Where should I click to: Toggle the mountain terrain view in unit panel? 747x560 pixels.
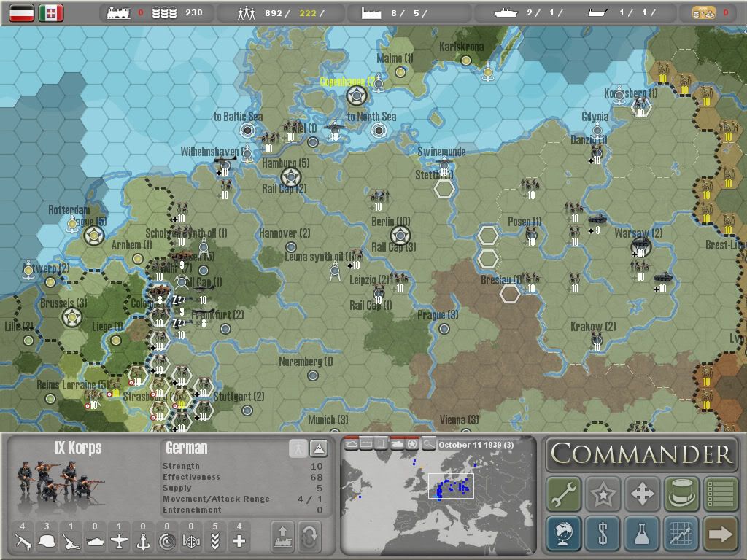[318, 448]
